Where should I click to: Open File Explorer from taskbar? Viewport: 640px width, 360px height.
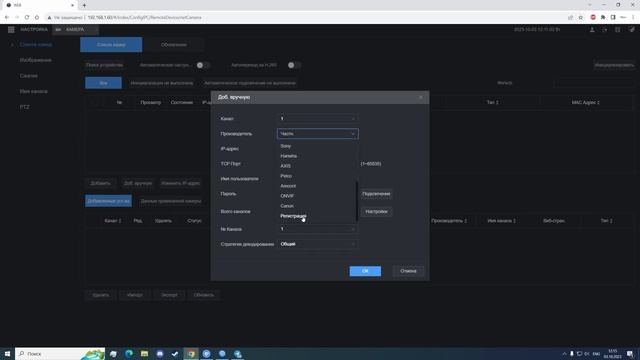point(144,353)
